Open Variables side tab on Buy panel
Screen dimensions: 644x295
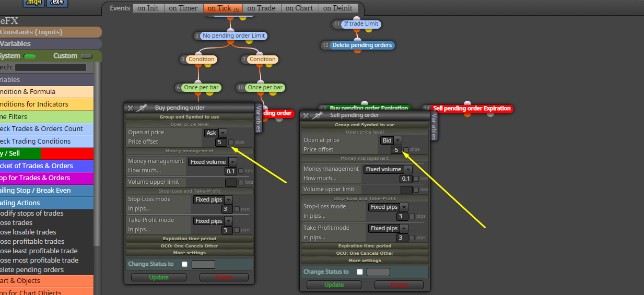(x=259, y=119)
